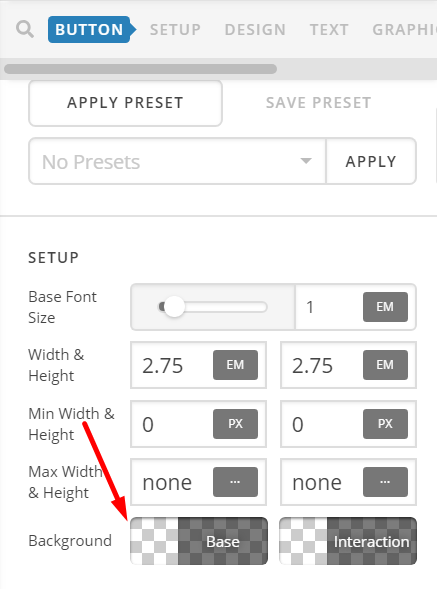Screen dimensions: 437x589
Task: Toggle the EM unit for Width
Action: click(x=235, y=365)
